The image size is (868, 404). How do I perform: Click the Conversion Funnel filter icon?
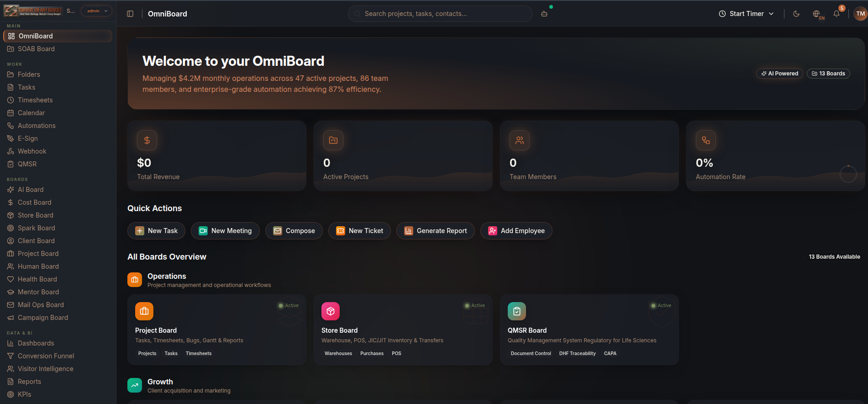[x=11, y=356]
